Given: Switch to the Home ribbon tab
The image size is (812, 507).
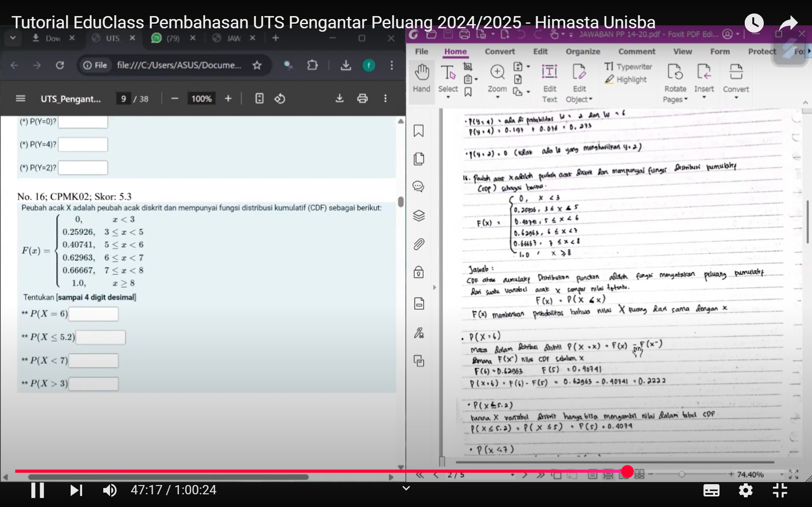Looking at the screenshot, I should [x=455, y=52].
